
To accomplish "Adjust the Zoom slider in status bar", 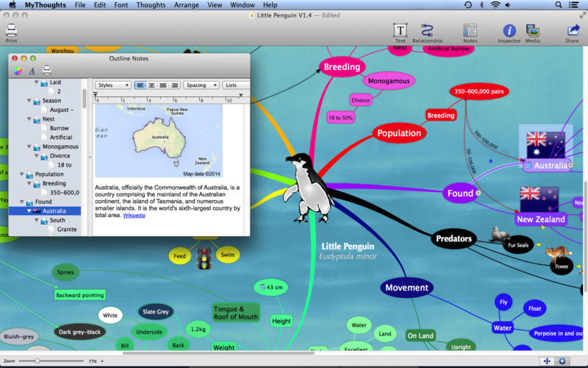I will point(38,361).
